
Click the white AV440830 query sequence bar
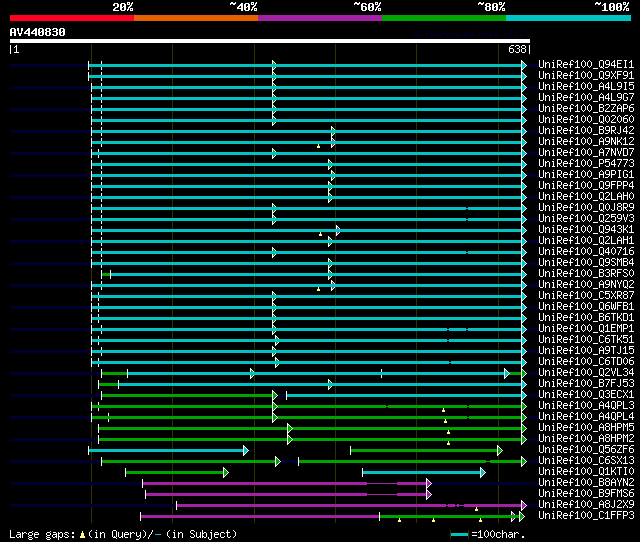click(x=270, y=41)
